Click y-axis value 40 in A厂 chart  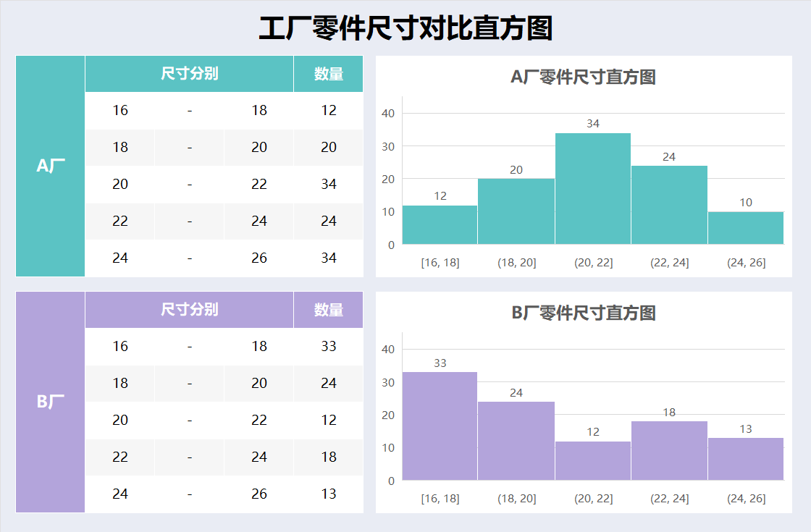coord(388,114)
